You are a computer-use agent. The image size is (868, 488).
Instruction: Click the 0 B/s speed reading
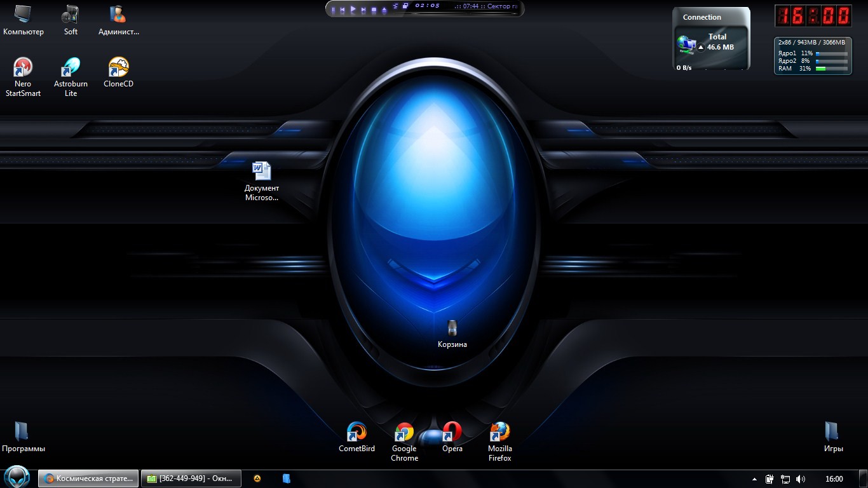[684, 67]
